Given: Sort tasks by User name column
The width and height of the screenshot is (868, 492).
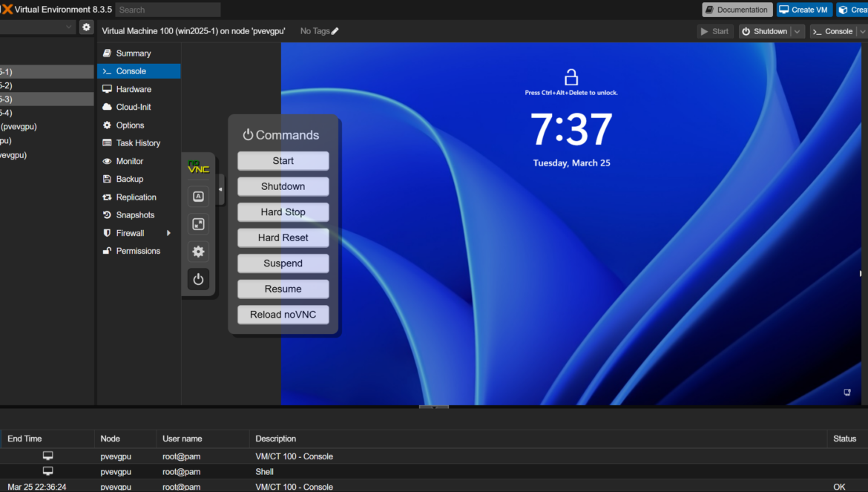Looking at the screenshot, I should point(203,439).
